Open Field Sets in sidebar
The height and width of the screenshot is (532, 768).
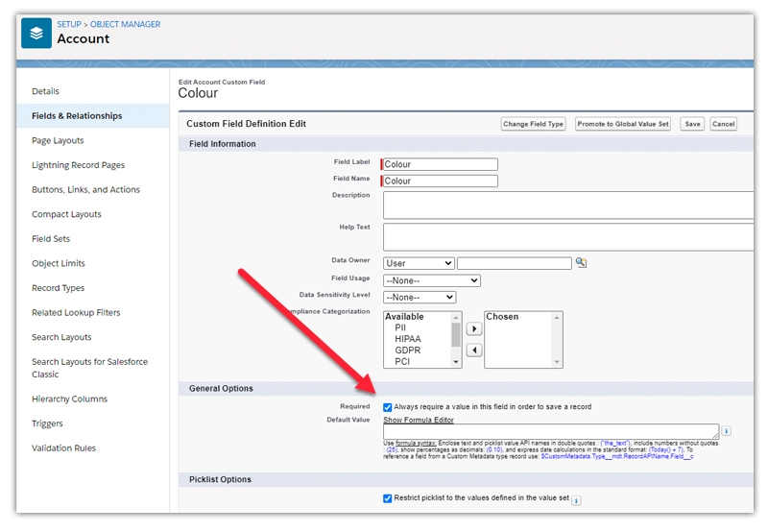[51, 238]
